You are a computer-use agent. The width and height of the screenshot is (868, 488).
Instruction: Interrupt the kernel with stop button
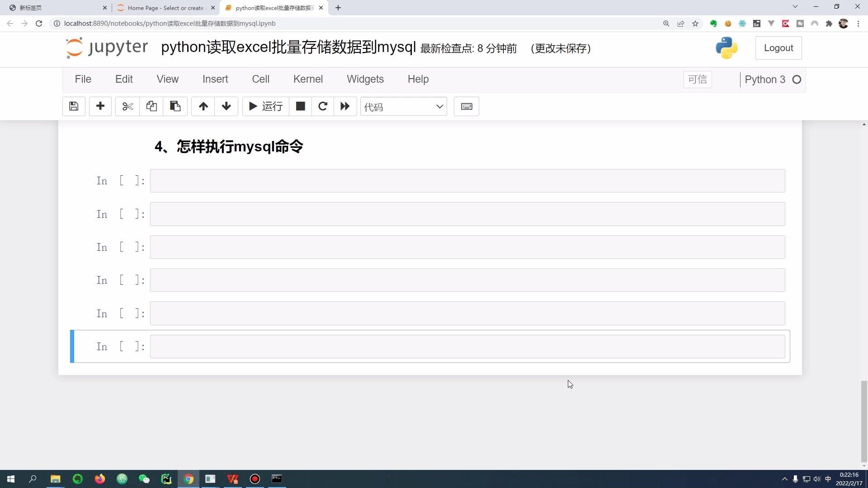click(300, 106)
